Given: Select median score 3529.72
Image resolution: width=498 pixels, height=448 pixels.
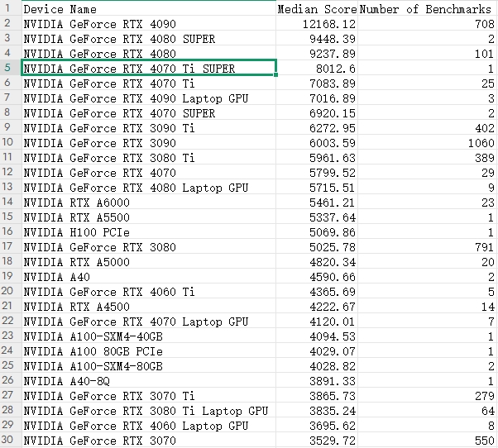Looking at the screenshot, I should [x=317, y=440].
